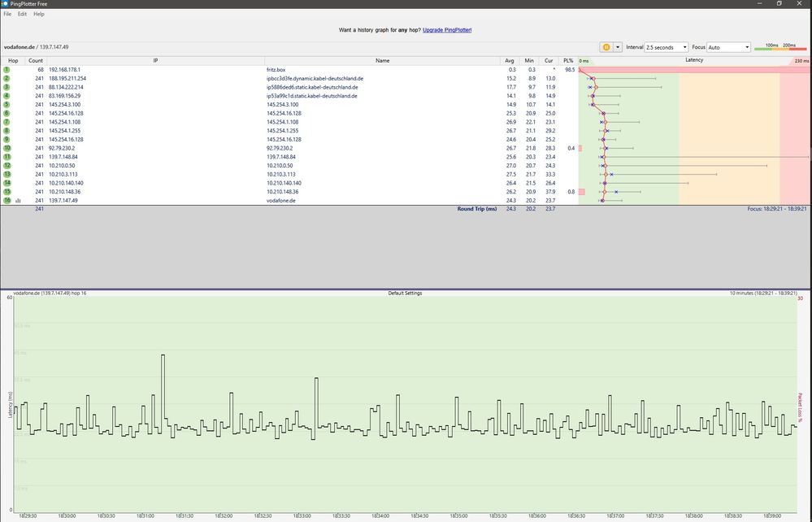
Task: Close the PingPlotter window
Action: point(799,3)
